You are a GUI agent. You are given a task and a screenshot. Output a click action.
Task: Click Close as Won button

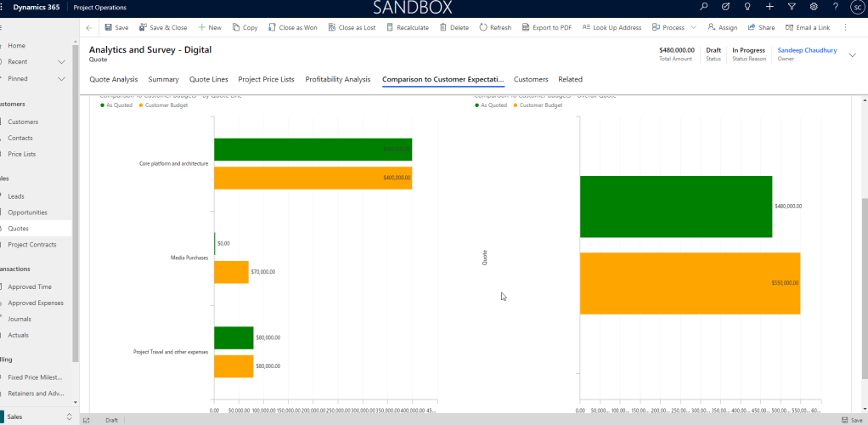click(293, 27)
